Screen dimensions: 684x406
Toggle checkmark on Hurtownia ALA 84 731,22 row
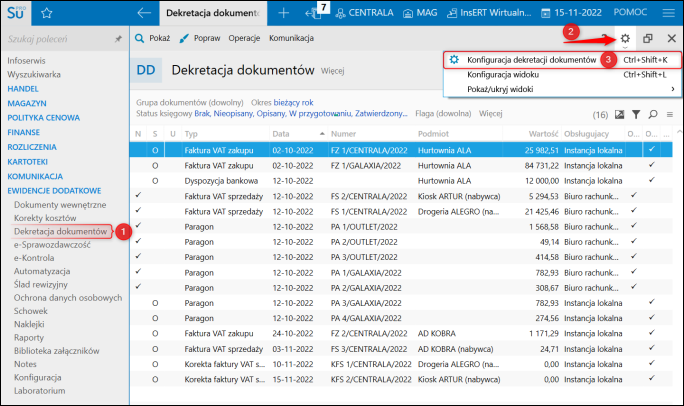(651, 165)
